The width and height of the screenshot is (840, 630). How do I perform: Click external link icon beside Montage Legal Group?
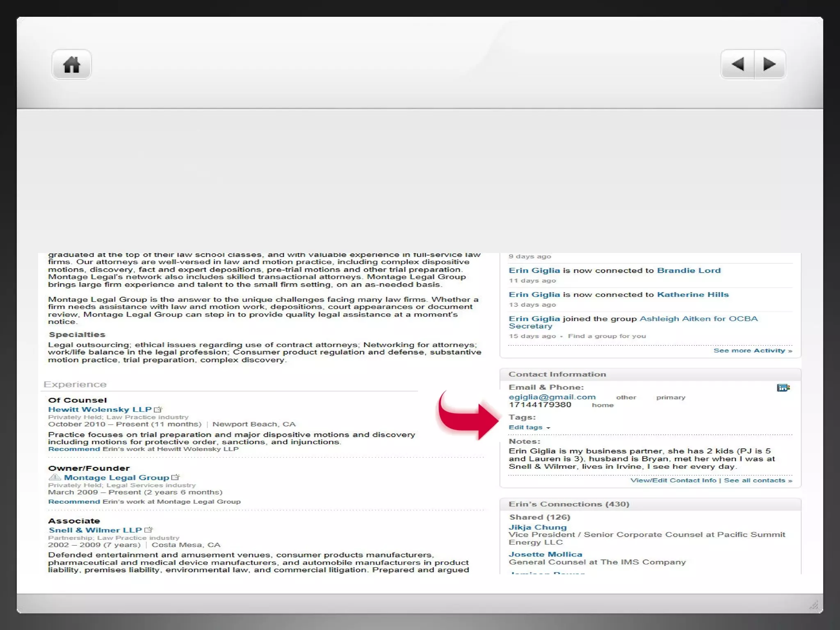(176, 477)
